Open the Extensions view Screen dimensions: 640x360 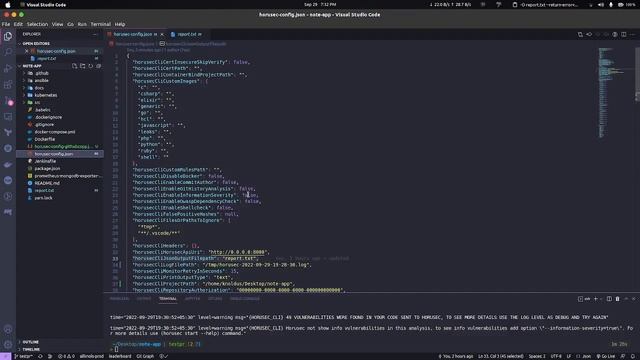(x=8, y=84)
